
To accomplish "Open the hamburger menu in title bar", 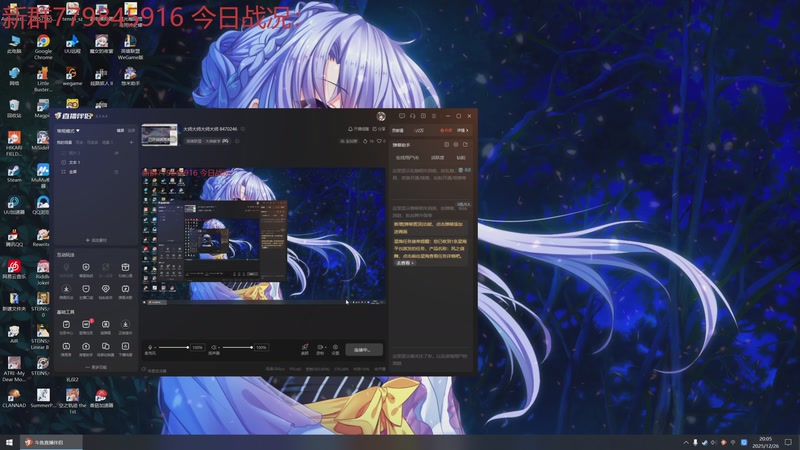I will coord(434,116).
